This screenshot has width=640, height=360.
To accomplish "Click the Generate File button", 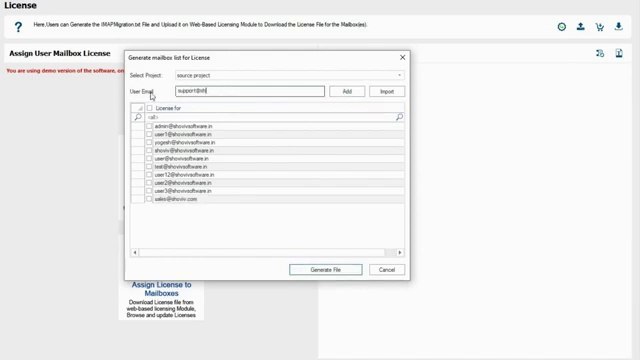I will click(x=325, y=270).
